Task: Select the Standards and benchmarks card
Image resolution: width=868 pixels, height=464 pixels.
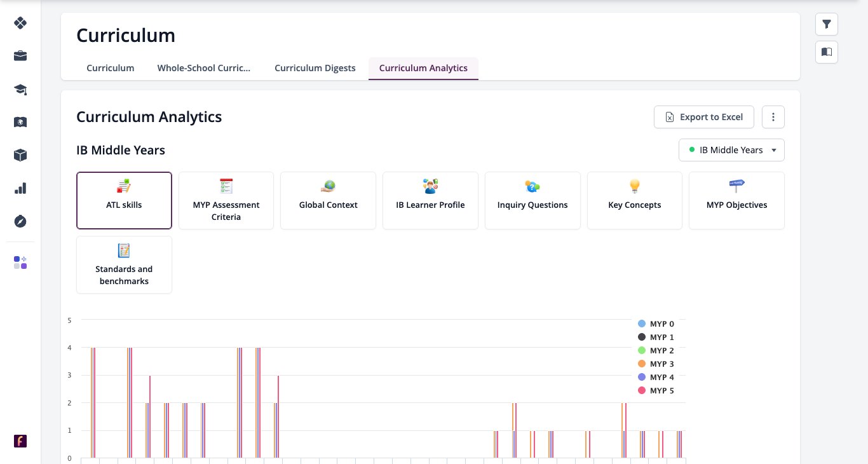Action: 124,265
